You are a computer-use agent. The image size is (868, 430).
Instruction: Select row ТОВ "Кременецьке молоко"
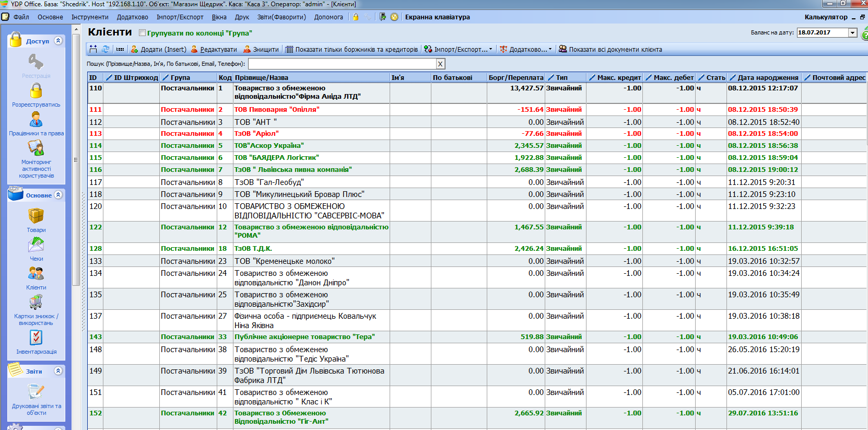477,261
